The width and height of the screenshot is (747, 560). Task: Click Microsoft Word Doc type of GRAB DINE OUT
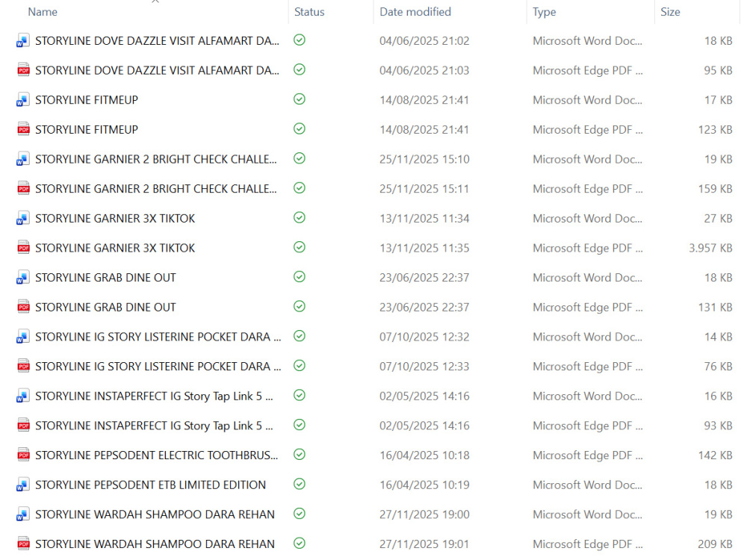tap(587, 278)
